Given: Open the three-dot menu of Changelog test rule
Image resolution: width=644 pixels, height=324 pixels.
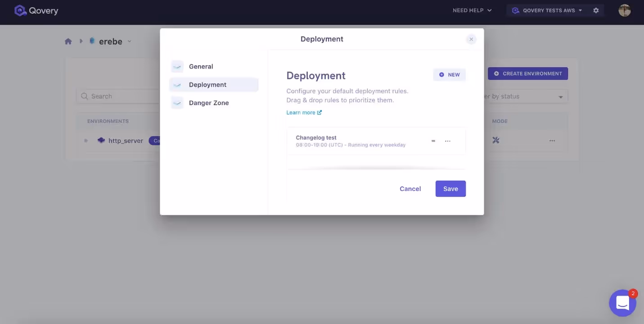Looking at the screenshot, I should [448, 141].
